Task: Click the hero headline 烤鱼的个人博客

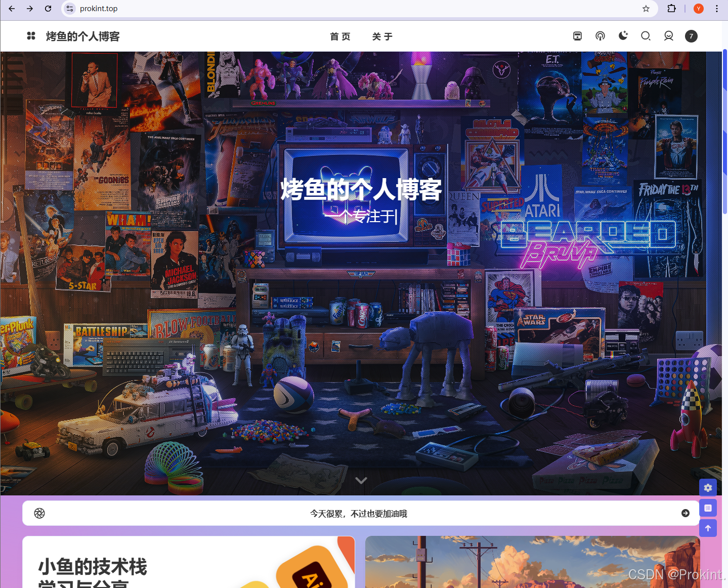Action: (x=361, y=189)
